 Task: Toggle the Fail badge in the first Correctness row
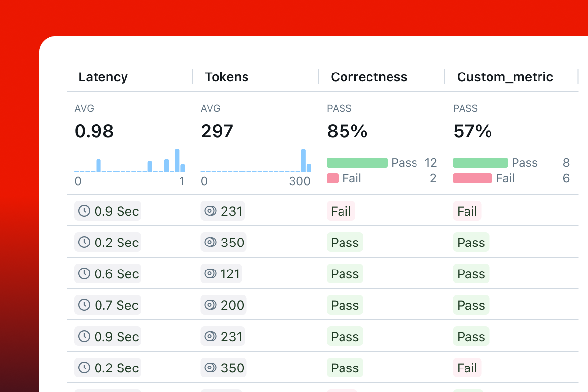(x=341, y=211)
